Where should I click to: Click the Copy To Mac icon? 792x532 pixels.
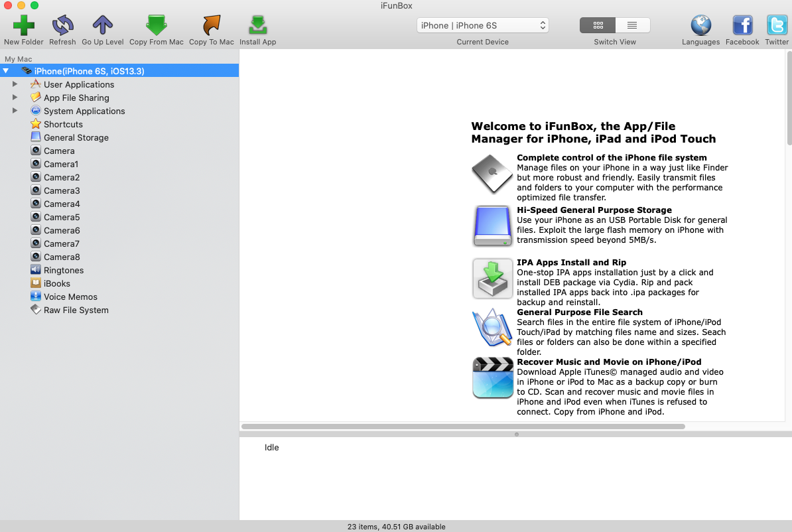click(211, 25)
